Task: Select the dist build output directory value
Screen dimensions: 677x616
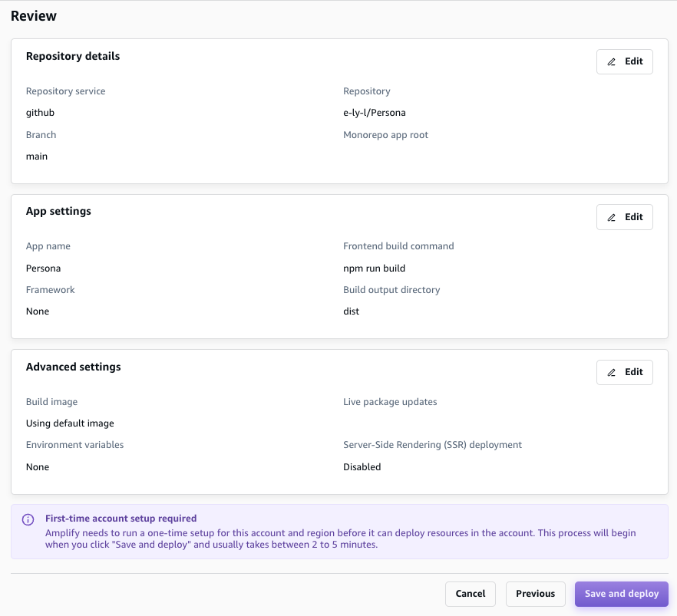Action: (x=351, y=311)
